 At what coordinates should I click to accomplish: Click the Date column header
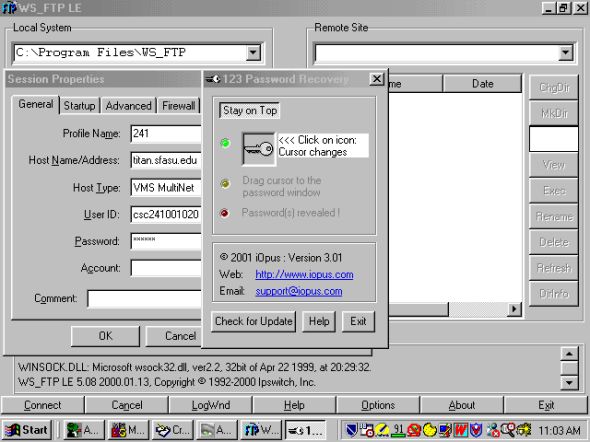[x=482, y=84]
